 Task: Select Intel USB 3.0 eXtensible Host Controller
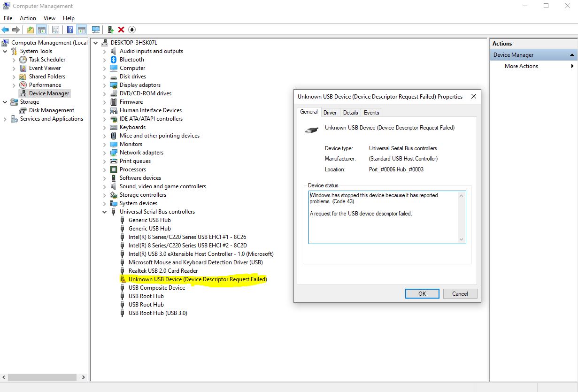[x=201, y=254]
